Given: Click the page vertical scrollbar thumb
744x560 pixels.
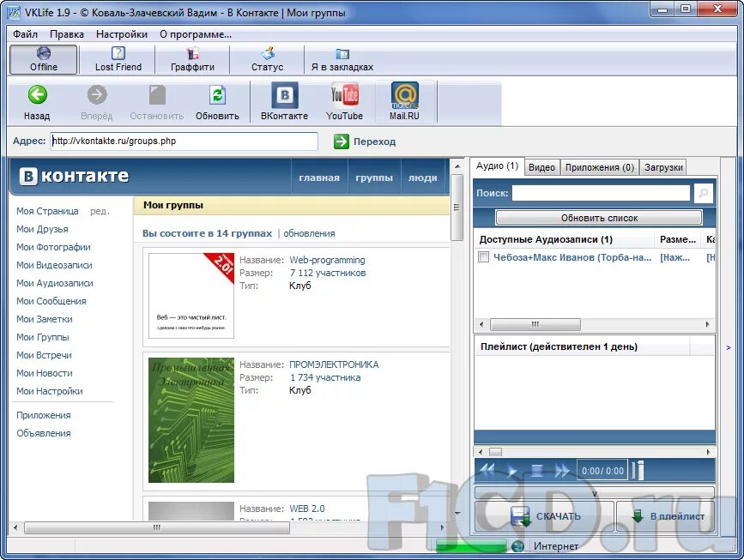Looking at the screenshot, I should click(457, 208).
